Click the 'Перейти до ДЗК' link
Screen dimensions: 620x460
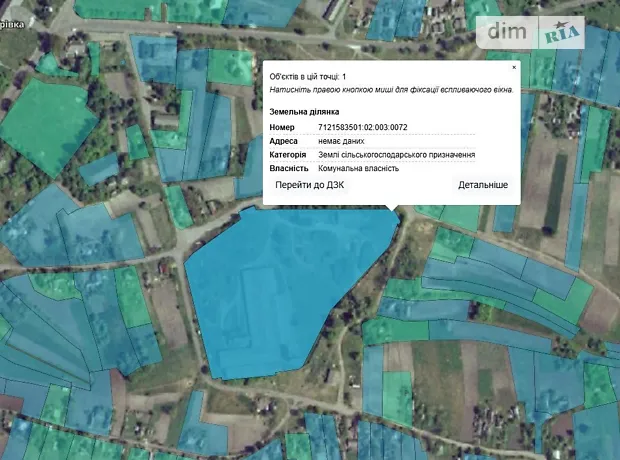310,185
